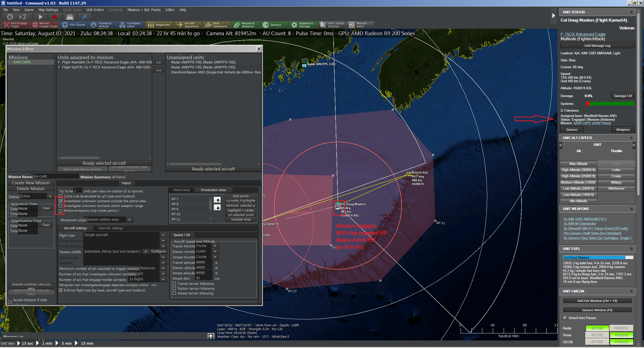The width and height of the screenshot is (644, 348).
Task: Enable Transit terrain following
Action: (x=175, y=284)
